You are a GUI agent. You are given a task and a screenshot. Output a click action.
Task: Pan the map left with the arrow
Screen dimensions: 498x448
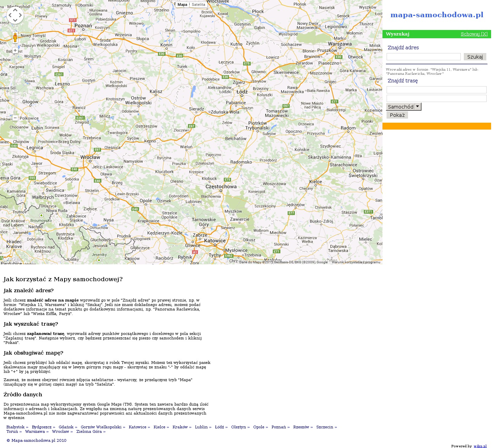pos(10,16)
